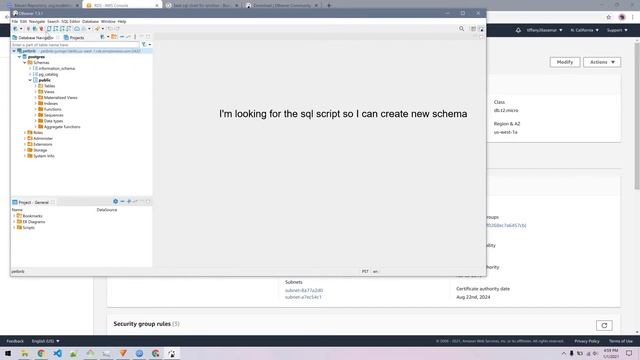Open Windows notification center icon
This screenshot has height=360, width=640.
(629, 353)
